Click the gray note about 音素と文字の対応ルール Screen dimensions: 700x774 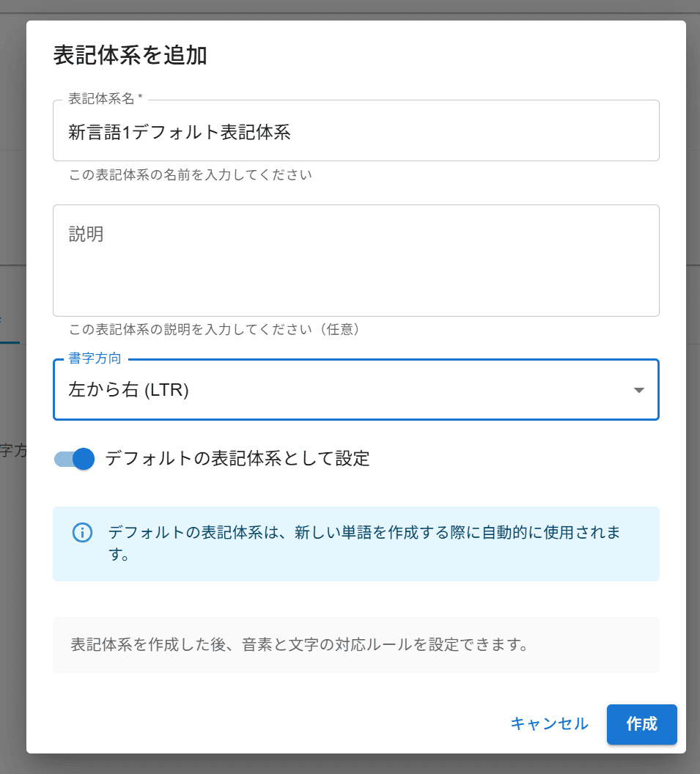tap(300, 645)
